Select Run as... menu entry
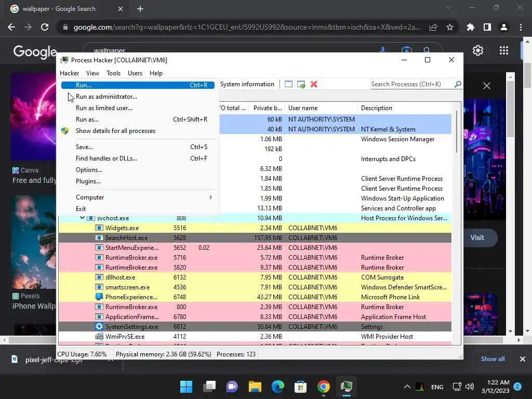This screenshot has height=399, width=532. (x=138, y=119)
